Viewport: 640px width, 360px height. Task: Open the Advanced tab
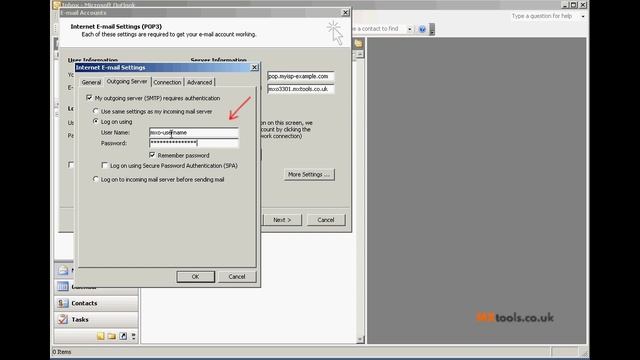click(x=200, y=82)
